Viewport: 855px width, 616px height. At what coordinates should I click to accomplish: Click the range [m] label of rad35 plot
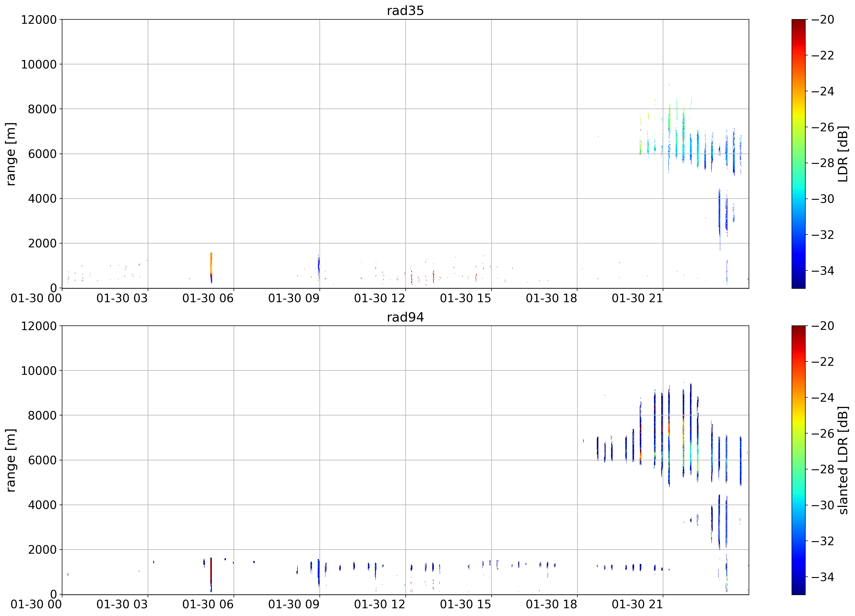pos(11,154)
